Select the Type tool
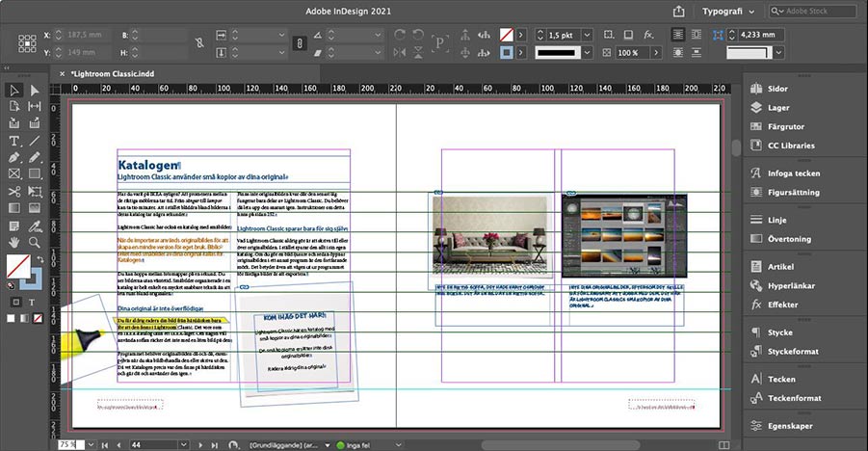Screen dimensions: 868x451 point(14,142)
